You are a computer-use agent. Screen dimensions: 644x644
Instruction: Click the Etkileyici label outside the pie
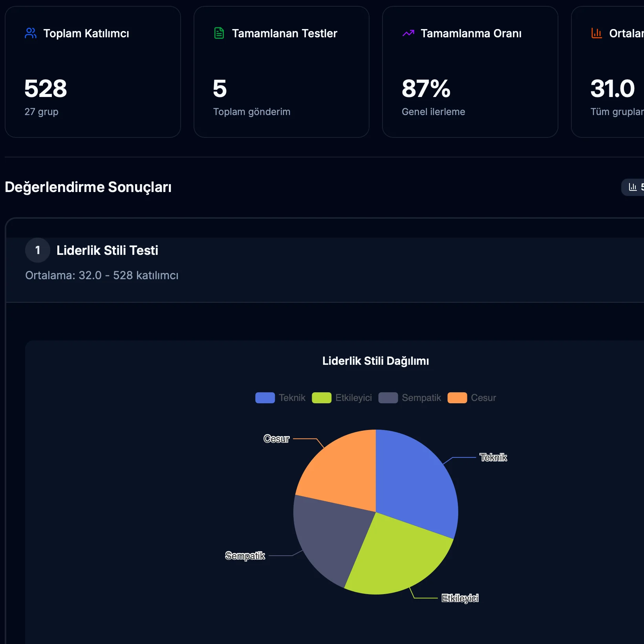(460, 598)
